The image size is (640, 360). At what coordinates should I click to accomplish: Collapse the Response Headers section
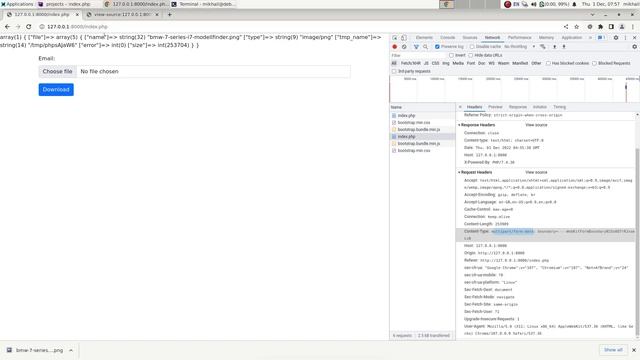(x=459, y=125)
